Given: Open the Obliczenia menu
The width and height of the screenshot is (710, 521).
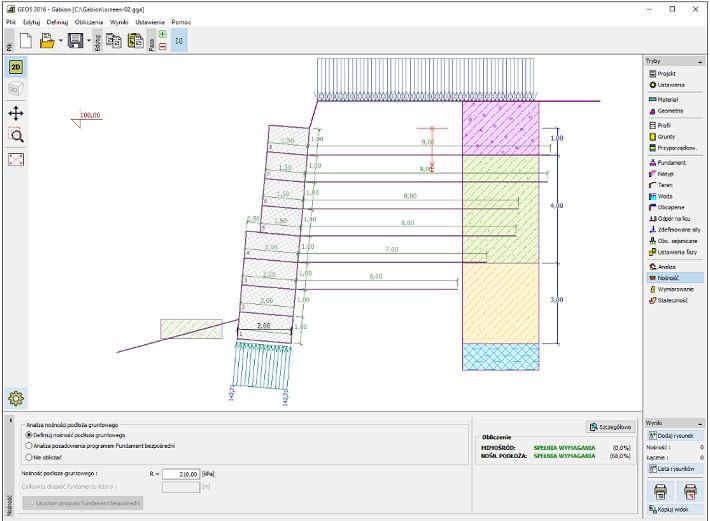Looking at the screenshot, I should click(x=89, y=22).
